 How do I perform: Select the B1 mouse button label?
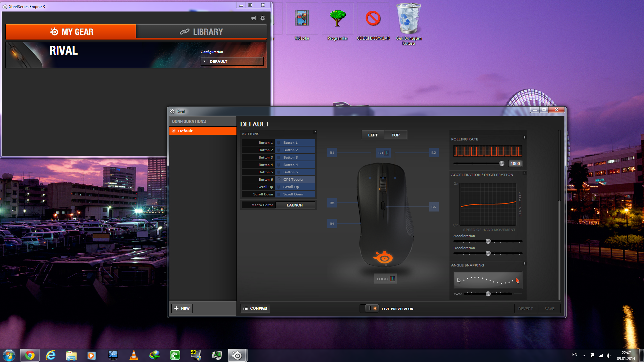tap(332, 153)
